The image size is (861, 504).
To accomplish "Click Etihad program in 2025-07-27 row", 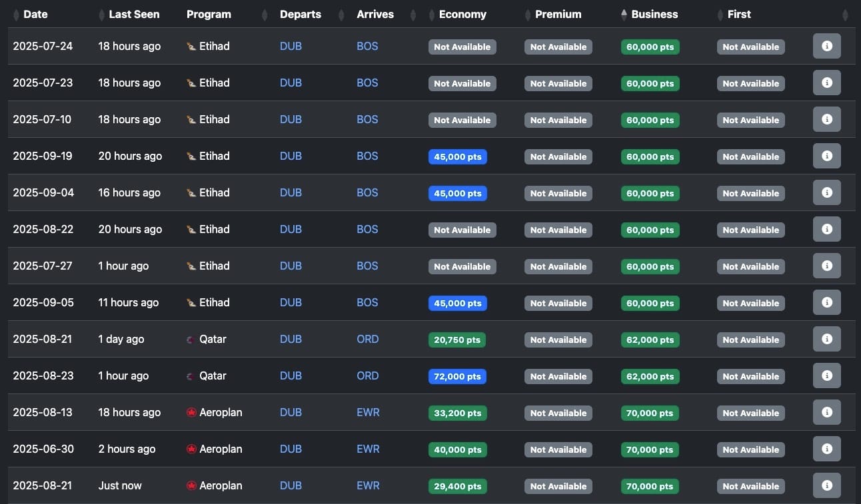I will click(208, 266).
